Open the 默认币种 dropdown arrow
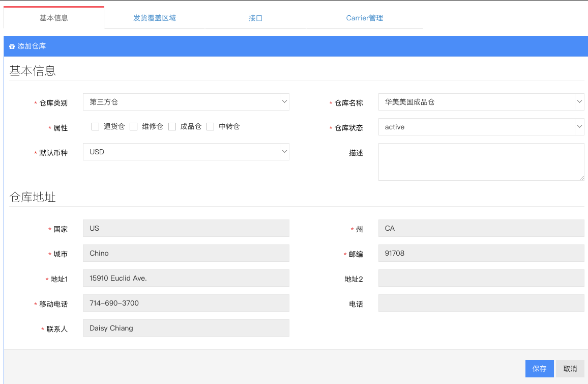Image resolution: width=588 pixels, height=384 pixels. click(285, 152)
